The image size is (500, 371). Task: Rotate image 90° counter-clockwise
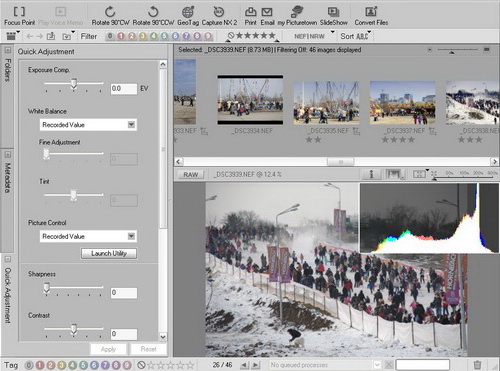pos(153,16)
